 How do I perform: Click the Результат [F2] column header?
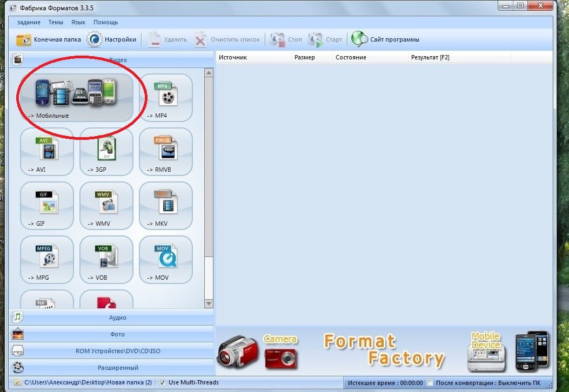coord(459,57)
